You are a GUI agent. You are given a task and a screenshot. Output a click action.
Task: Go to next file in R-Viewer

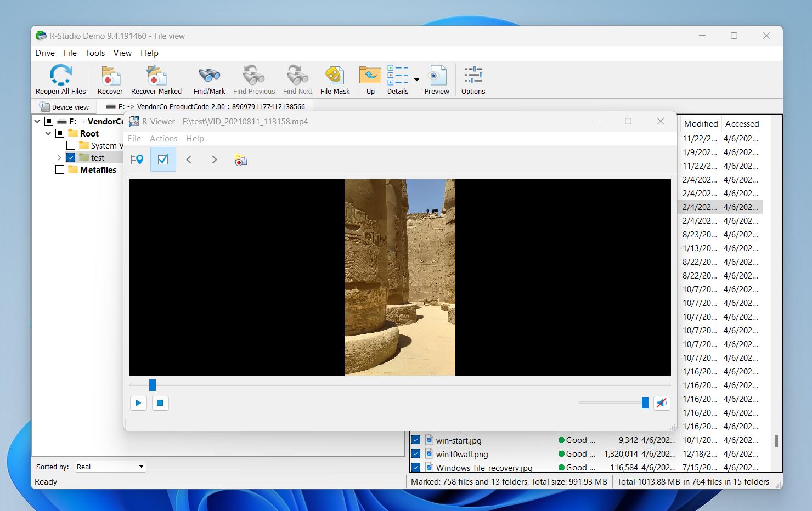pyautogui.click(x=215, y=160)
